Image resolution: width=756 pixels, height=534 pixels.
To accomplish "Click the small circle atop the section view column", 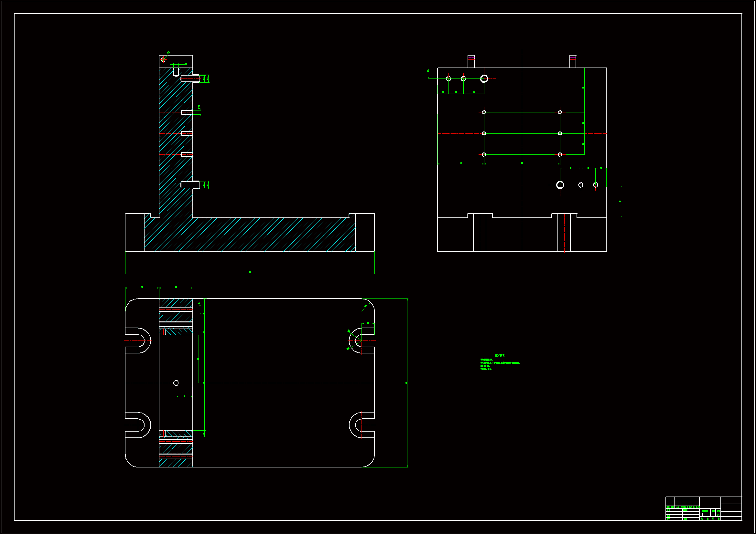I will tap(163, 59).
